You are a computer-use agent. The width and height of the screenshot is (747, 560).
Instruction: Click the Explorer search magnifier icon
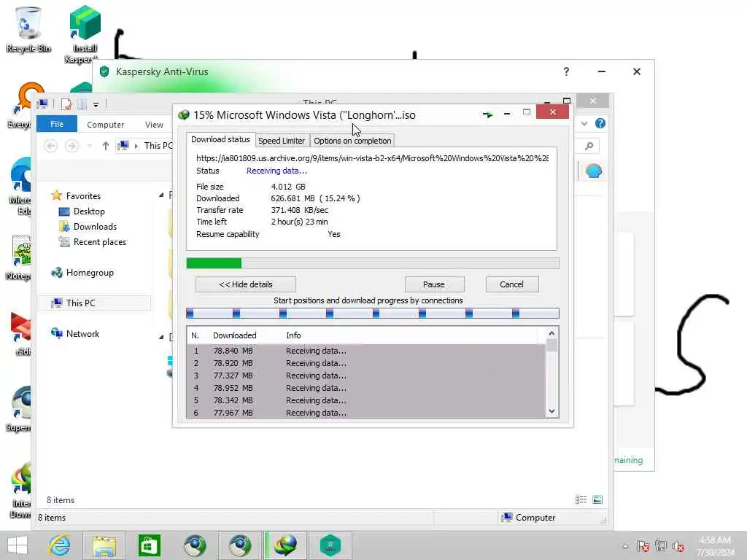[589, 146]
